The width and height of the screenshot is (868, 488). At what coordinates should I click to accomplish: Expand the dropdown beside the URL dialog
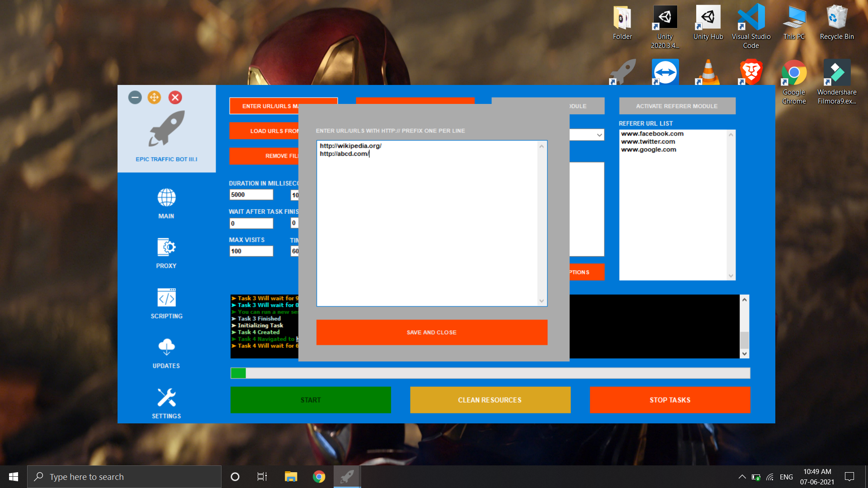[x=599, y=135]
